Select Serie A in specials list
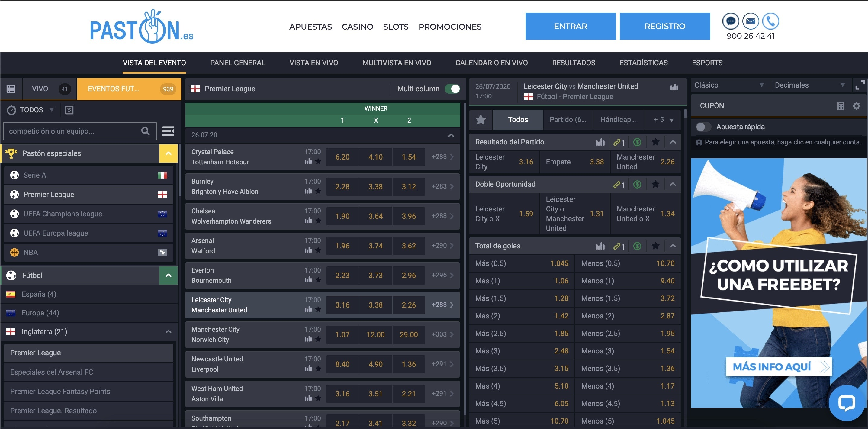 click(x=88, y=175)
